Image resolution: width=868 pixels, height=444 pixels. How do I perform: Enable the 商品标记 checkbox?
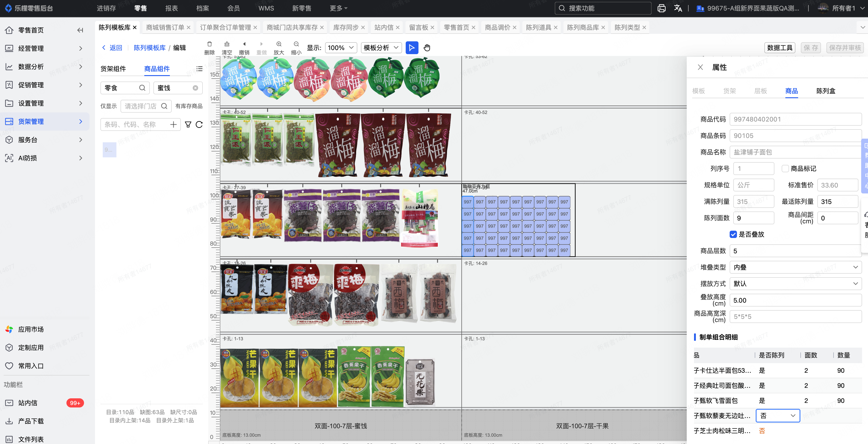(785, 169)
